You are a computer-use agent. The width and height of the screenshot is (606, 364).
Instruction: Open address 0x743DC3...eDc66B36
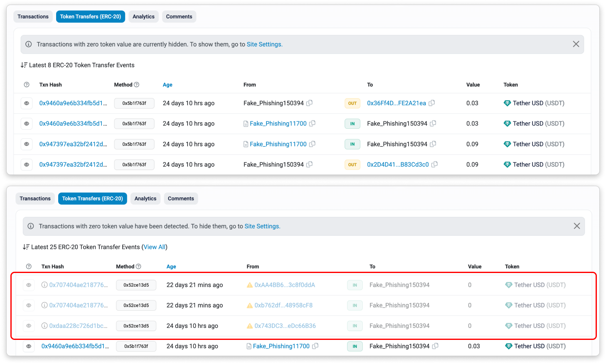pyautogui.click(x=285, y=326)
